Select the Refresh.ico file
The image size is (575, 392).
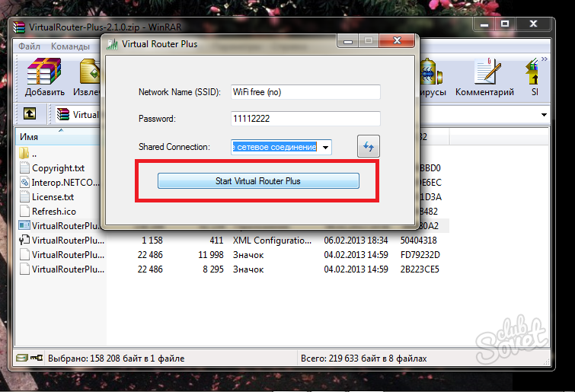click(53, 211)
